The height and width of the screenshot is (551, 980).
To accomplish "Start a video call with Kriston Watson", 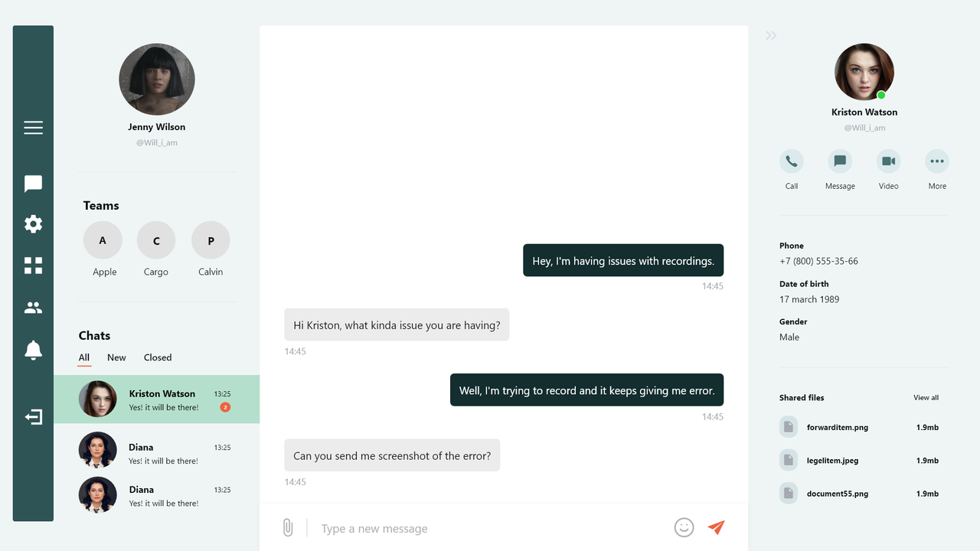I will (x=888, y=161).
